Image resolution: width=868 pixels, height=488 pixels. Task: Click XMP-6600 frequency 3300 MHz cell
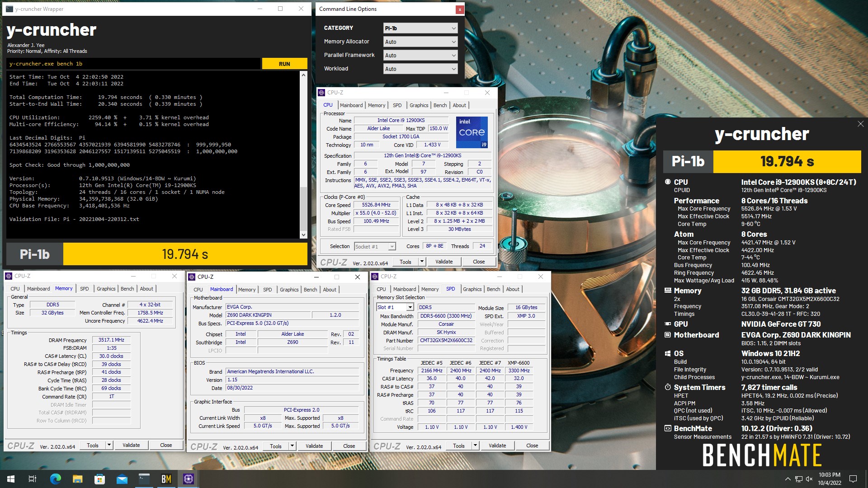(x=519, y=371)
